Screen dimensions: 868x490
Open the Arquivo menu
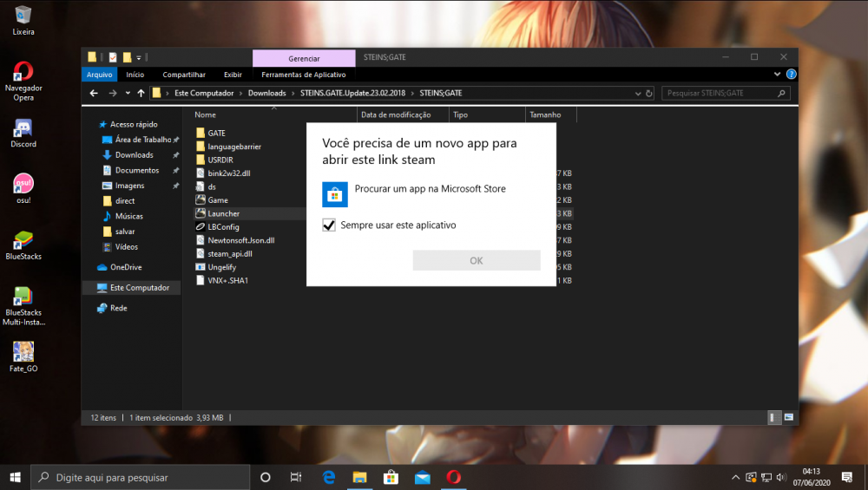100,75
